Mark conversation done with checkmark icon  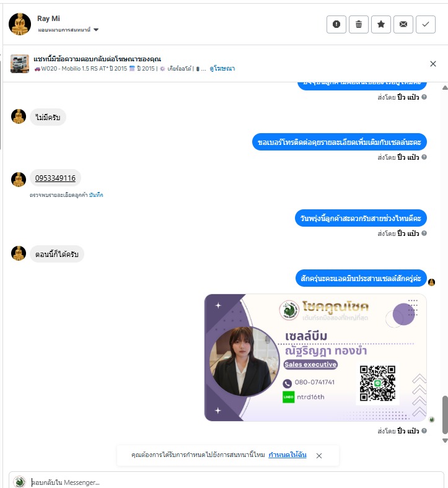pyautogui.click(x=426, y=24)
